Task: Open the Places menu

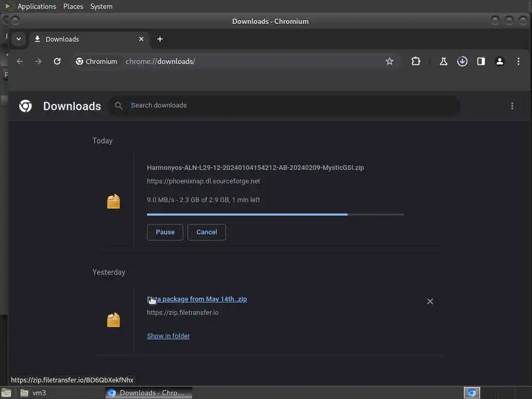Action: [73, 6]
